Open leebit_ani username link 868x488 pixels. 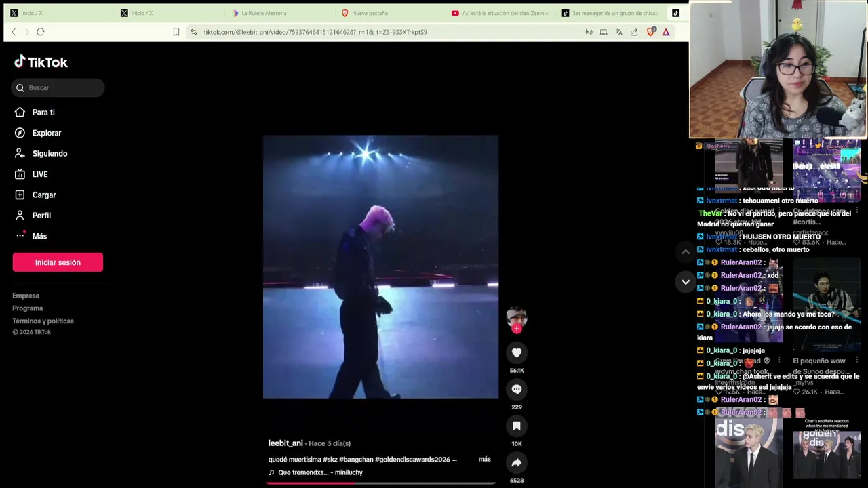click(285, 443)
